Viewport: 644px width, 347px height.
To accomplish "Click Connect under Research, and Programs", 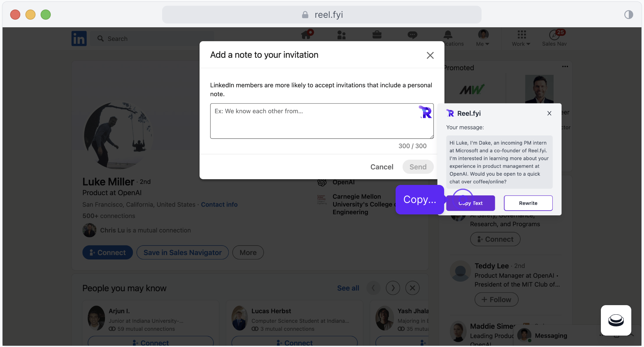I will [495, 239].
